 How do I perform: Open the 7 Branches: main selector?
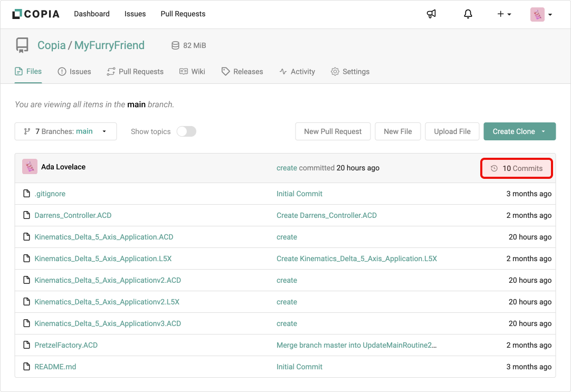[x=65, y=131]
